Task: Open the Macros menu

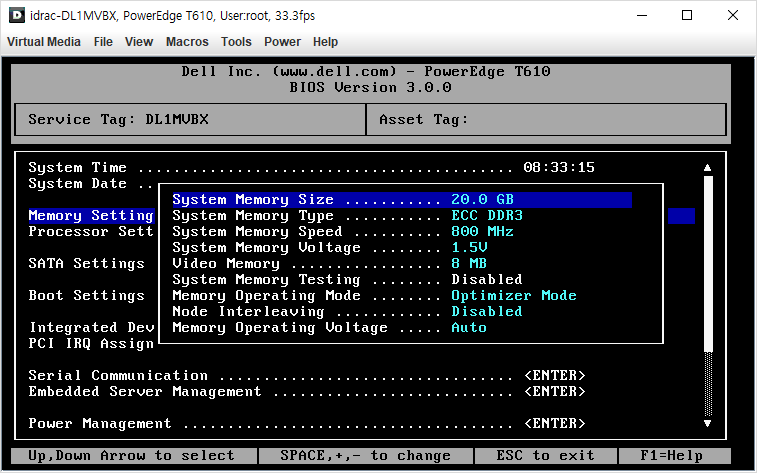Action: coord(187,42)
